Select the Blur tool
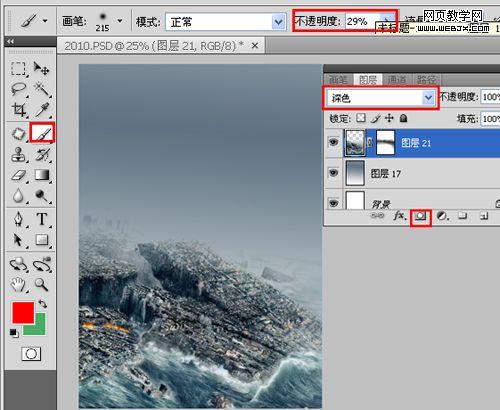This screenshot has width=500, height=410. (x=18, y=196)
